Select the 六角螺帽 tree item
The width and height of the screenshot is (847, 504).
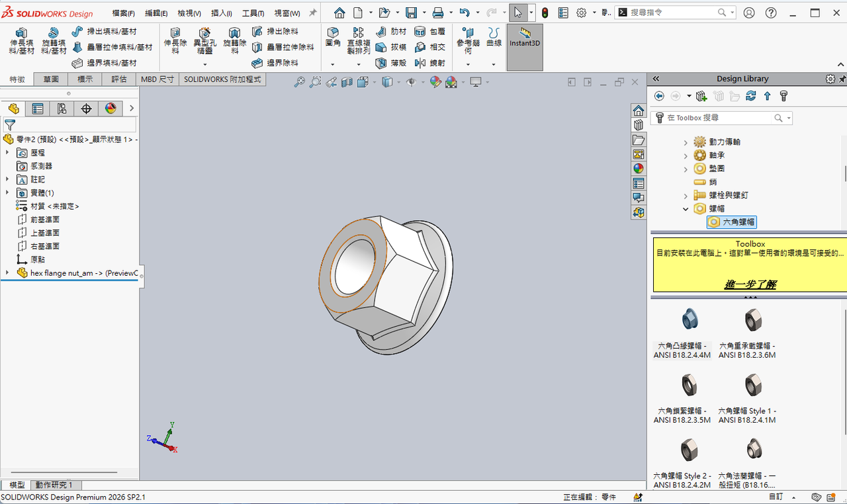(732, 222)
